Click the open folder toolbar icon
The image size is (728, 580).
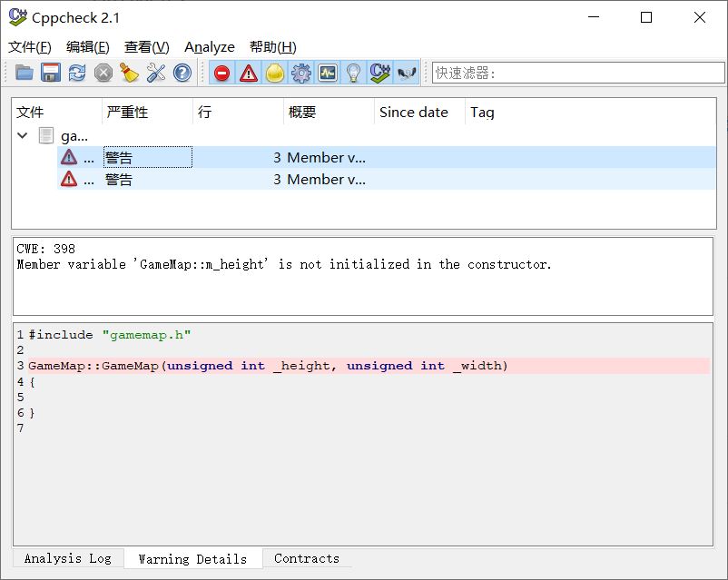pos(25,73)
